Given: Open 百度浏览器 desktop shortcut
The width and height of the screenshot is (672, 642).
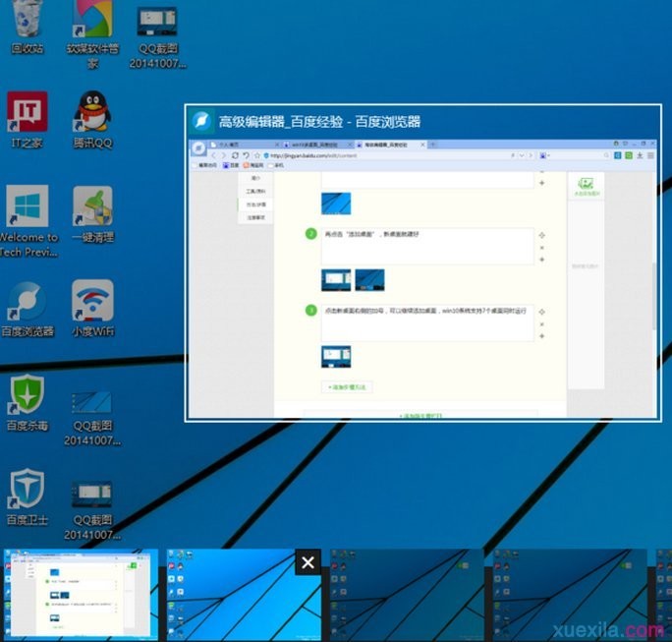Looking at the screenshot, I should [x=27, y=308].
